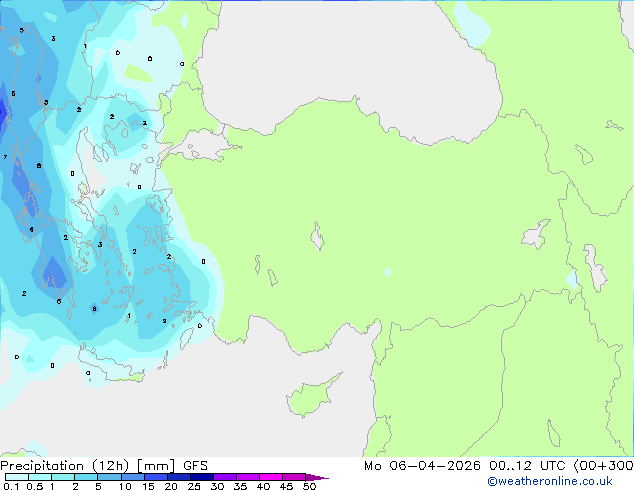Click the '00..12 UTC' time range text
Image resolution: width=634 pixels, height=490 pixels.
tap(530, 466)
